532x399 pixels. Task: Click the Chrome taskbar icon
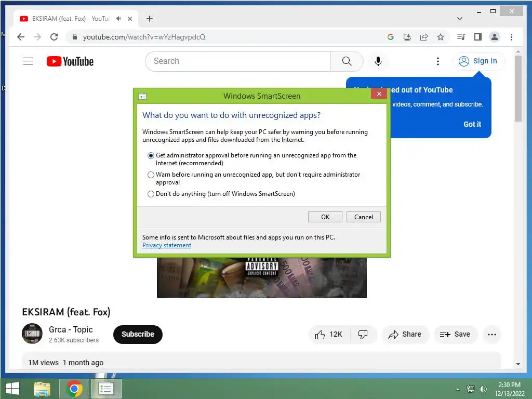point(74,389)
